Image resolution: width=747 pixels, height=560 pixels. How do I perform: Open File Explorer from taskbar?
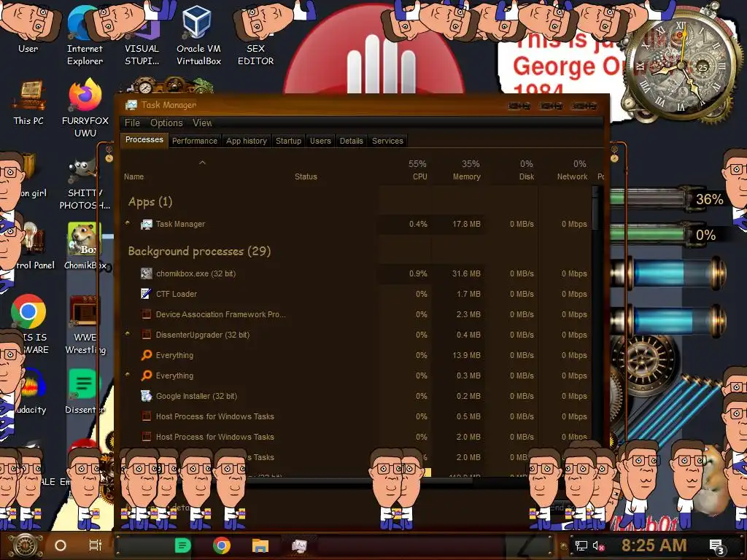[260, 545]
